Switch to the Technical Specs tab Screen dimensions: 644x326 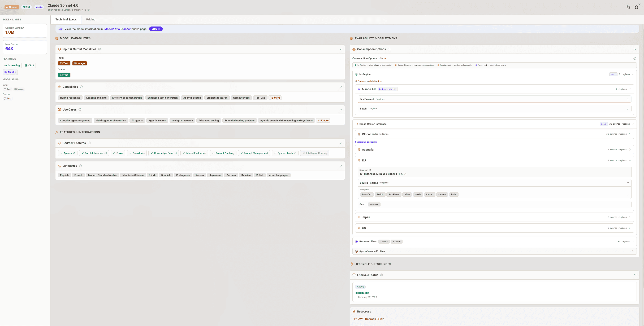(66, 20)
